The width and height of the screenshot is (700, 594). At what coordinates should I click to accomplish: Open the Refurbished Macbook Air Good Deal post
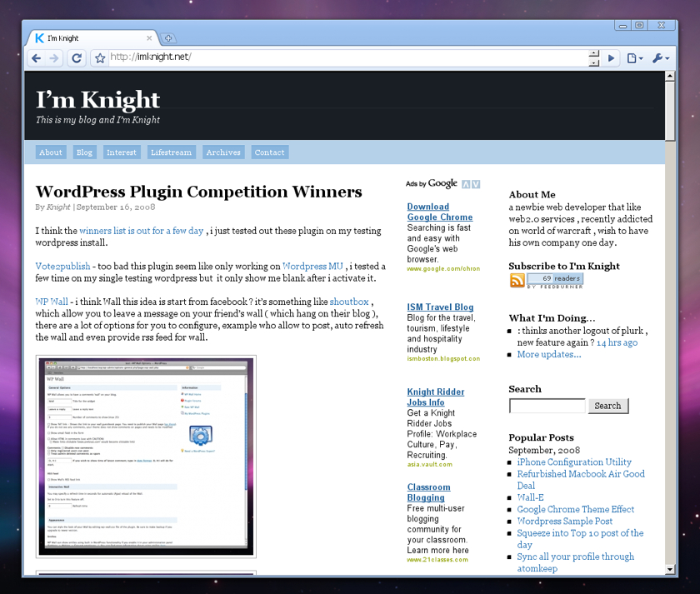pos(581,480)
